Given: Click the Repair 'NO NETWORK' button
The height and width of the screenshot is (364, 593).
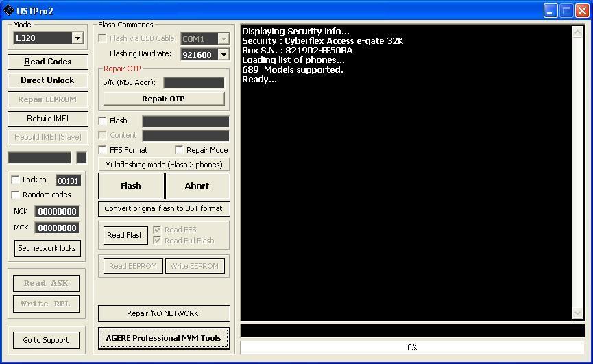Looking at the screenshot, I should [164, 313].
